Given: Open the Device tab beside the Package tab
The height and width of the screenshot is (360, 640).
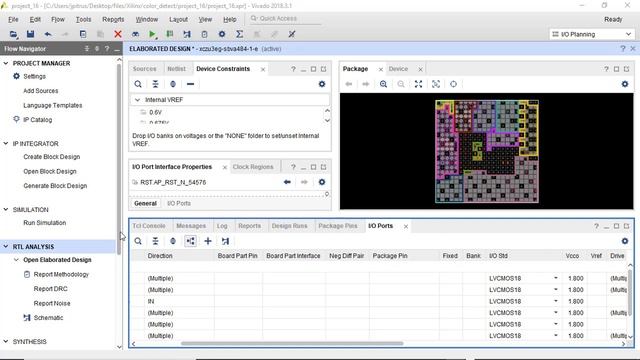Looking at the screenshot, I should click(x=398, y=69).
